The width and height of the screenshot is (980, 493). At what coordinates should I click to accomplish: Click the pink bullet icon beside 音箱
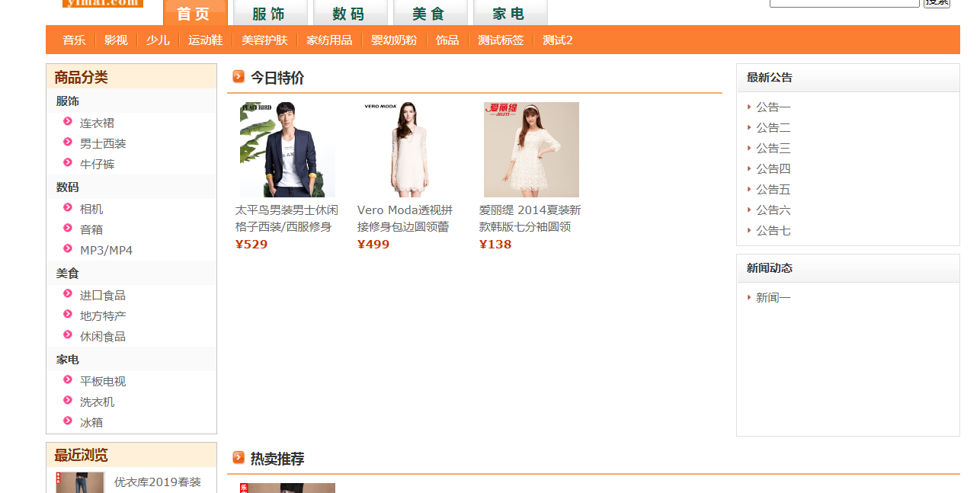point(68,228)
